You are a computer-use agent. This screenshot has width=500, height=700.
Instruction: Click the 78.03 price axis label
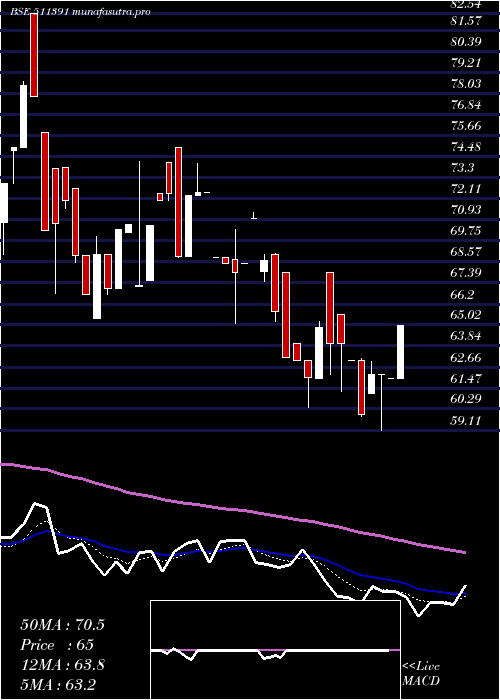[467, 83]
